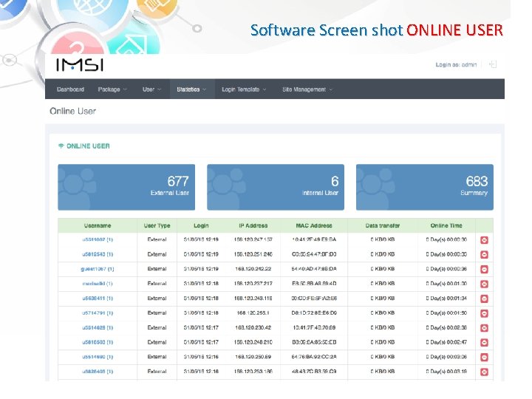The image size is (532, 399).
Task: Disconnect user with online time 00:02:47
Action: point(484,343)
